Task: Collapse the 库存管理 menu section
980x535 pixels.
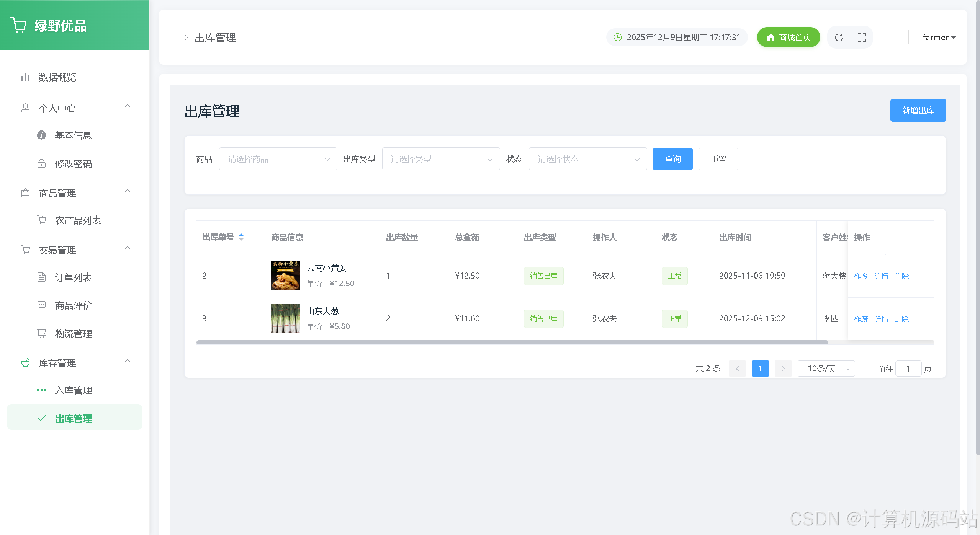Action: click(128, 361)
